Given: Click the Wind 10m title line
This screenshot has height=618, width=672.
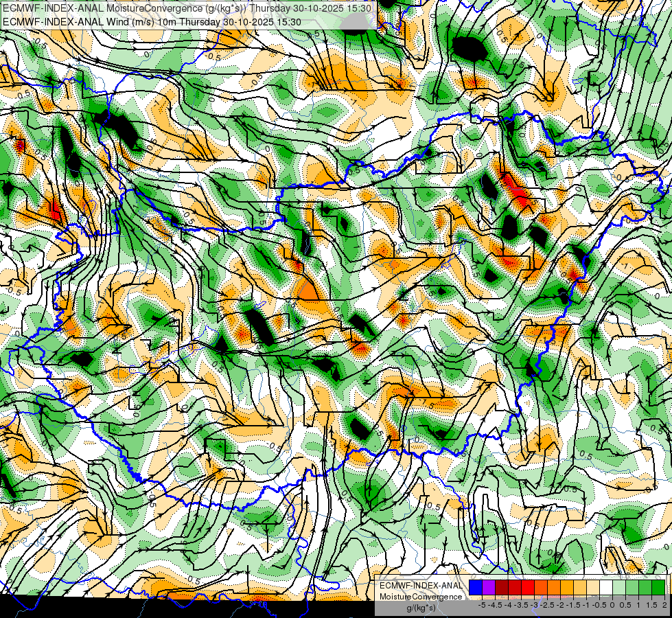Looking at the screenshot, I should (152, 21).
